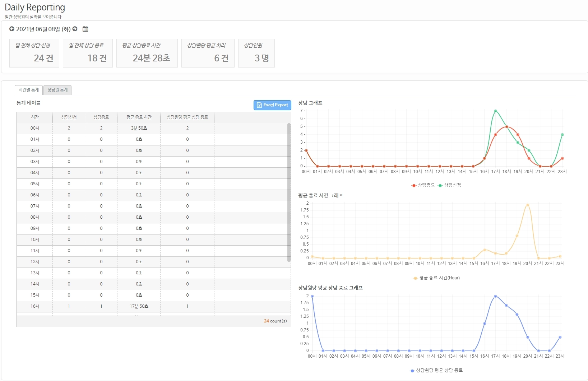Sort by 상담종료 column header
This screenshot has width=588, height=381.
pos(101,117)
